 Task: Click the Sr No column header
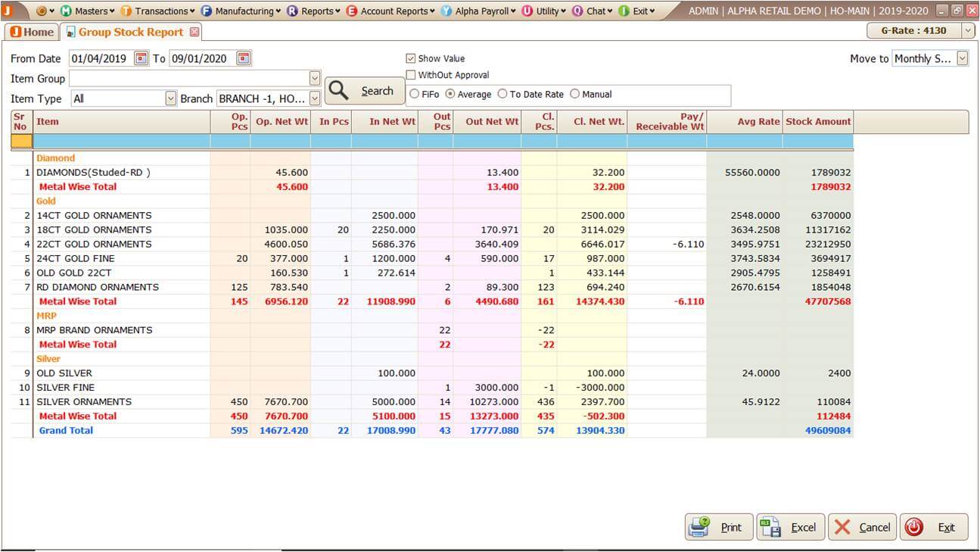pyautogui.click(x=21, y=122)
